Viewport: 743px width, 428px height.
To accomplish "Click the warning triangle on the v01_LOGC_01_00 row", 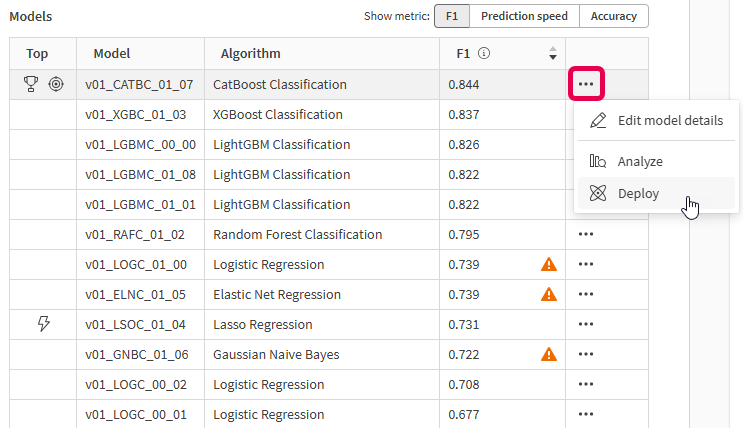I will (x=549, y=264).
